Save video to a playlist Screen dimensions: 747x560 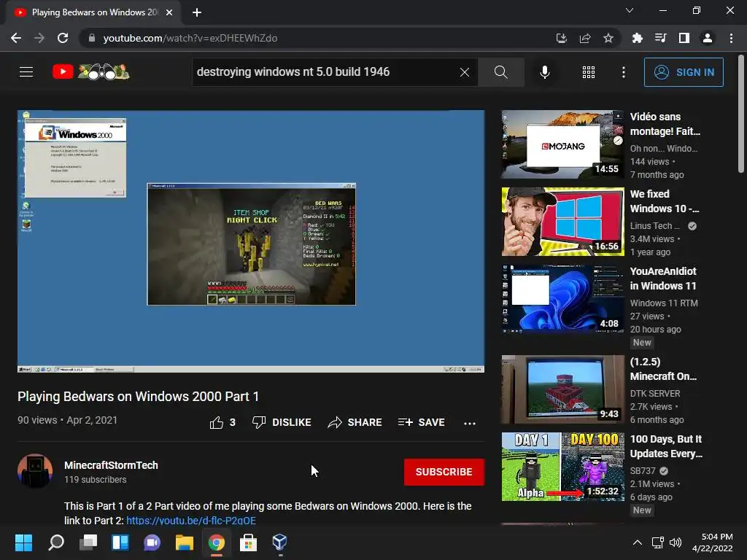coord(421,422)
